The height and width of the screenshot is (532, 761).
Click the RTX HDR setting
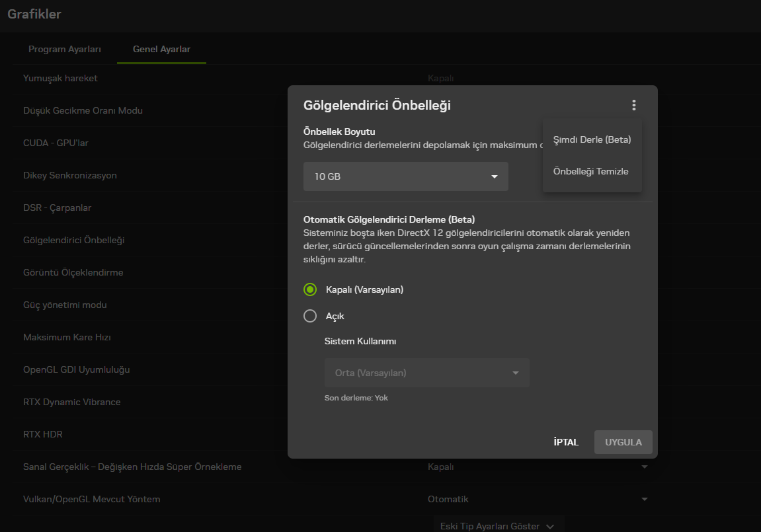click(43, 435)
